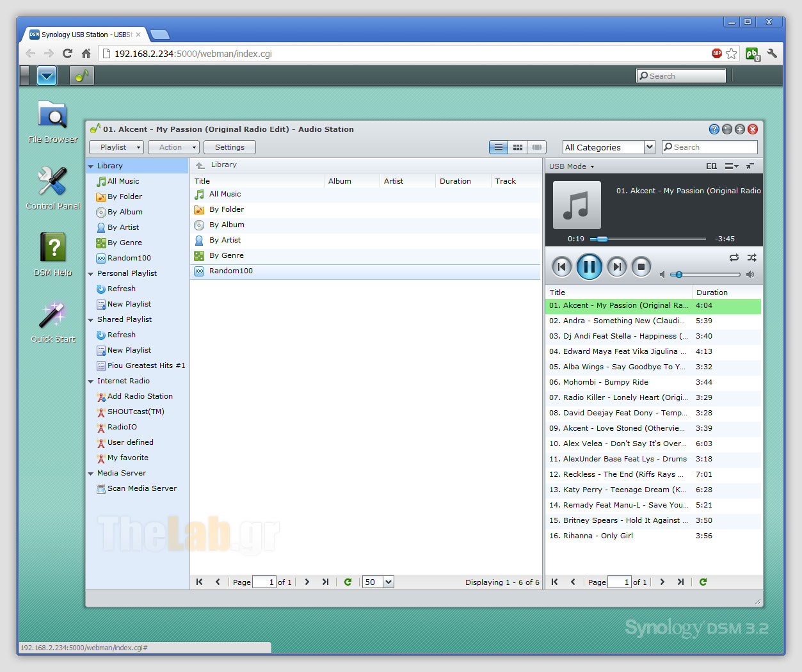
Task: Switch to list view
Action: pyautogui.click(x=499, y=147)
